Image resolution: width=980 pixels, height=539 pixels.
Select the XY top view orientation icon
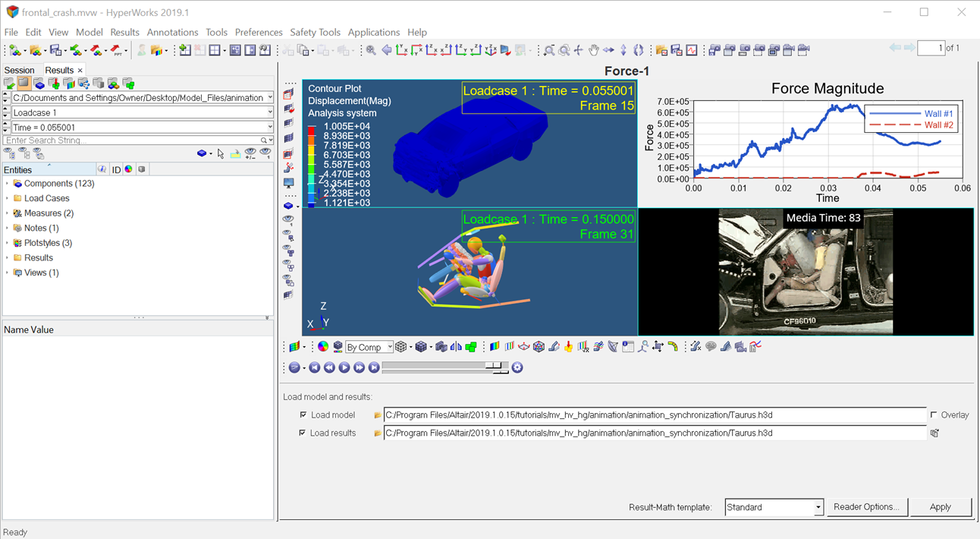[x=401, y=50]
